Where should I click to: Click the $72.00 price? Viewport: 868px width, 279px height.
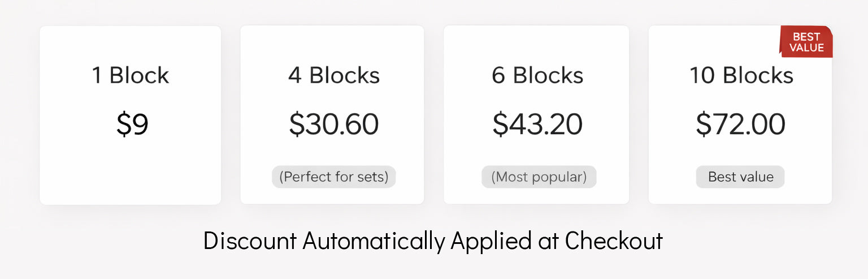[740, 124]
